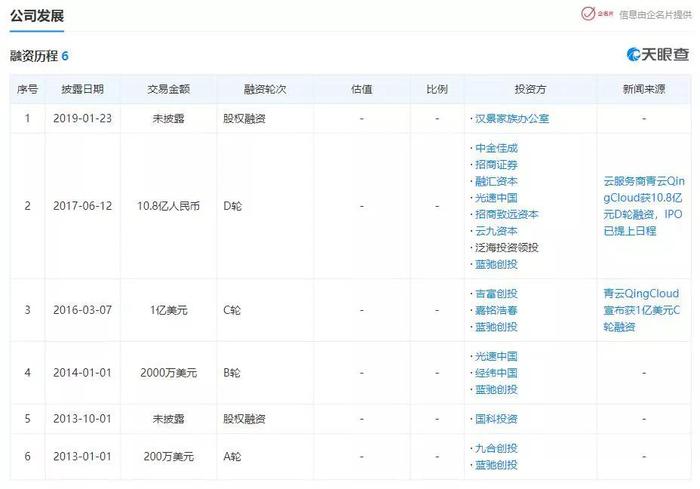Open investor 吉富创投
Image resolution: width=700 pixels, height=489 pixels.
pyautogui.click(x=496, y=294)
